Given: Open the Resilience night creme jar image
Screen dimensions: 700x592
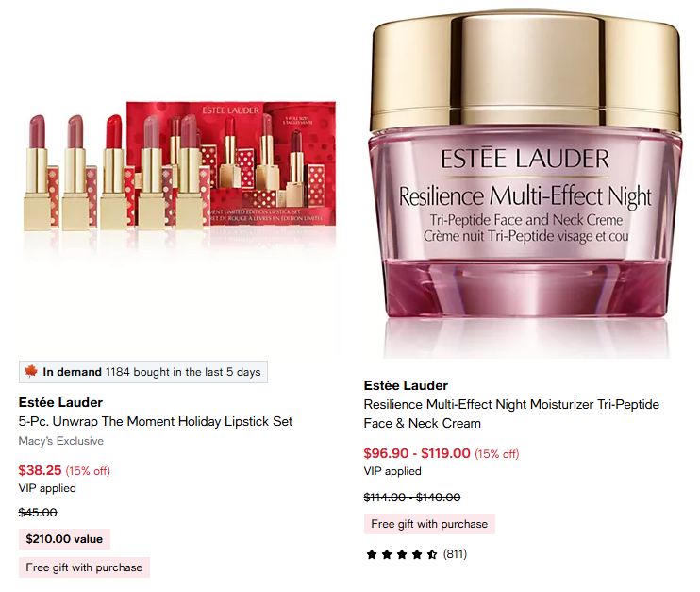Looking at the screenshot, I should pos(525,178).
